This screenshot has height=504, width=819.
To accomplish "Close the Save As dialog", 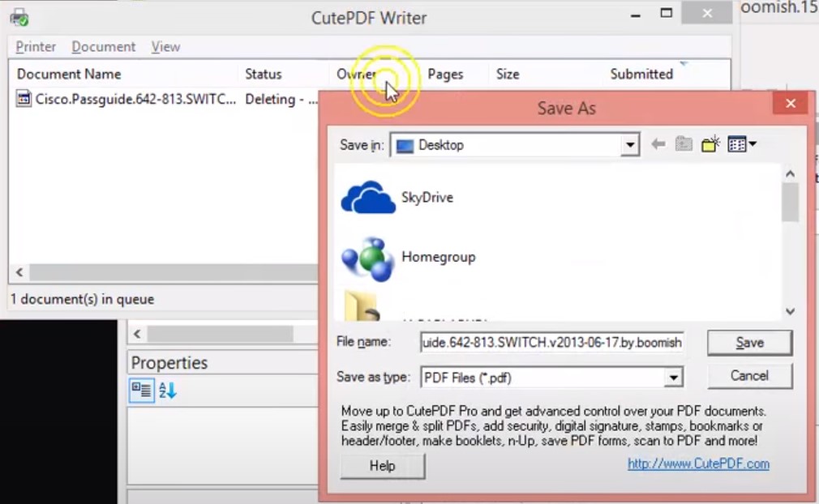I will [x=791, y=103].
